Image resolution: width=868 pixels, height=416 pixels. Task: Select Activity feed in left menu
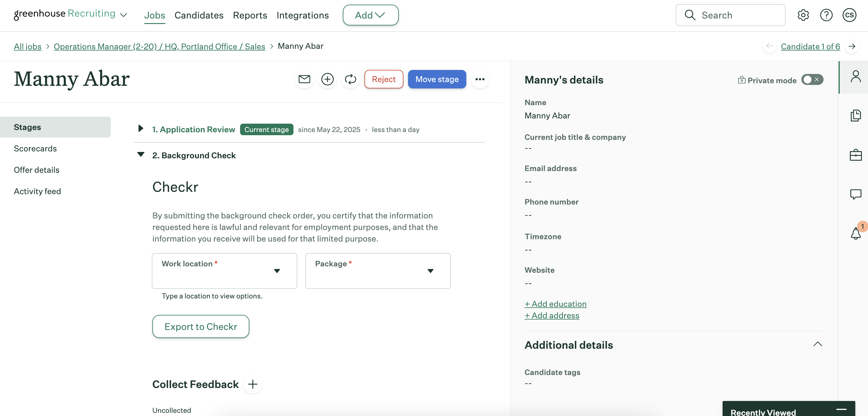37,191
